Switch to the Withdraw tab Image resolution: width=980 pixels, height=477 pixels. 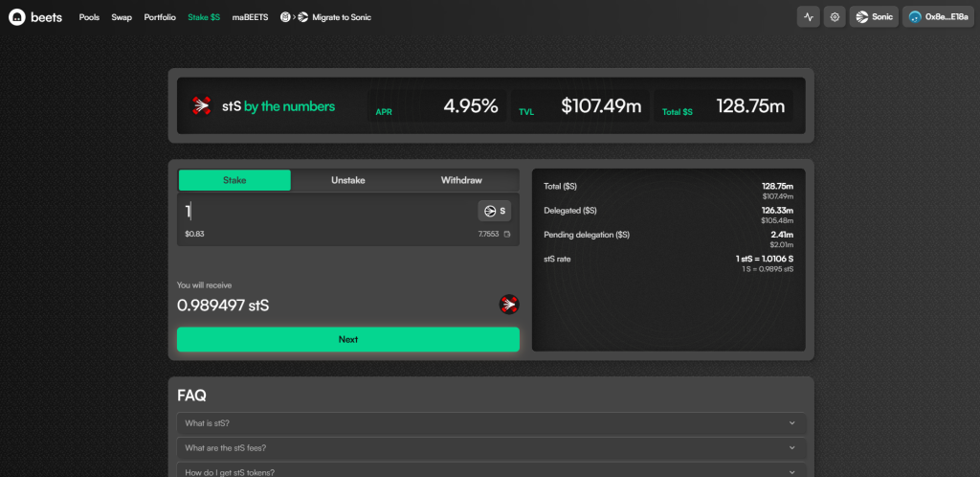(461, 180)
